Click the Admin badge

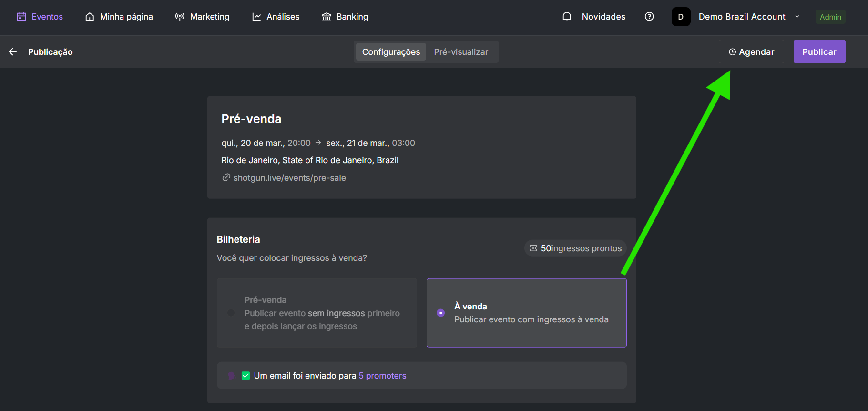[x=830, y=17]
